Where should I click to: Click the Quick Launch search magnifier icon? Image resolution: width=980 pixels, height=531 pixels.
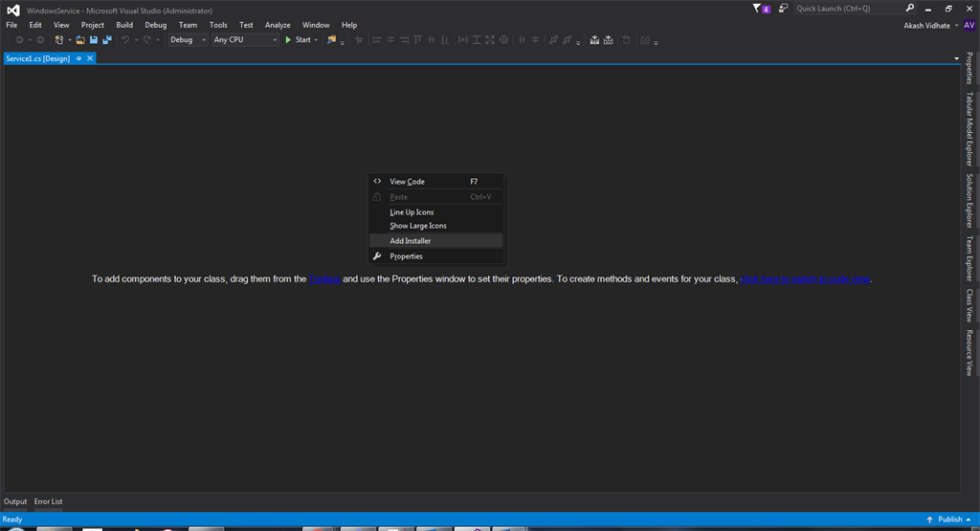[910, 8]
